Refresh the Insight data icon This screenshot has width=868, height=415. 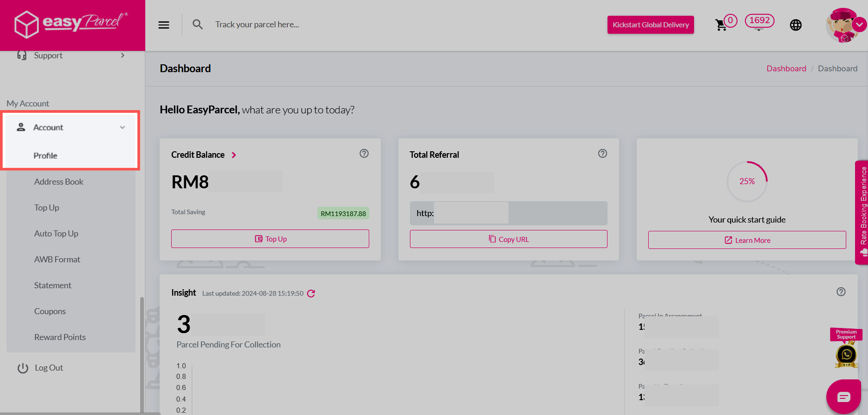point(311,293)
